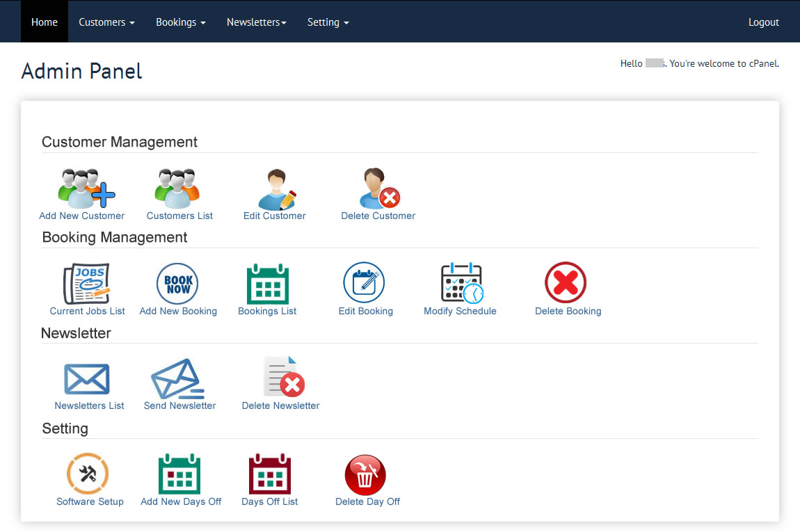Screen dimensions: 800x532
Task: Click the Add New Customer icon
Action: pyautogui.click(x=86, y=188)
